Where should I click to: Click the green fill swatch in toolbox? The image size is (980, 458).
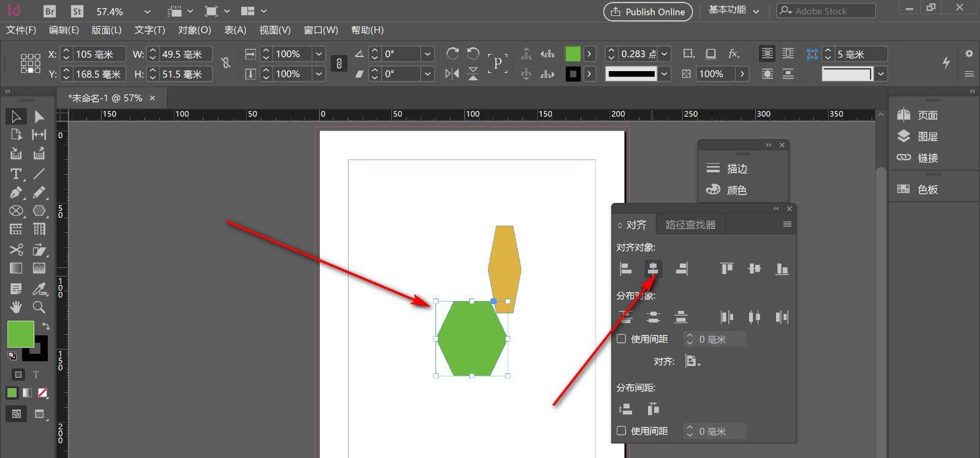click(20, 334)
